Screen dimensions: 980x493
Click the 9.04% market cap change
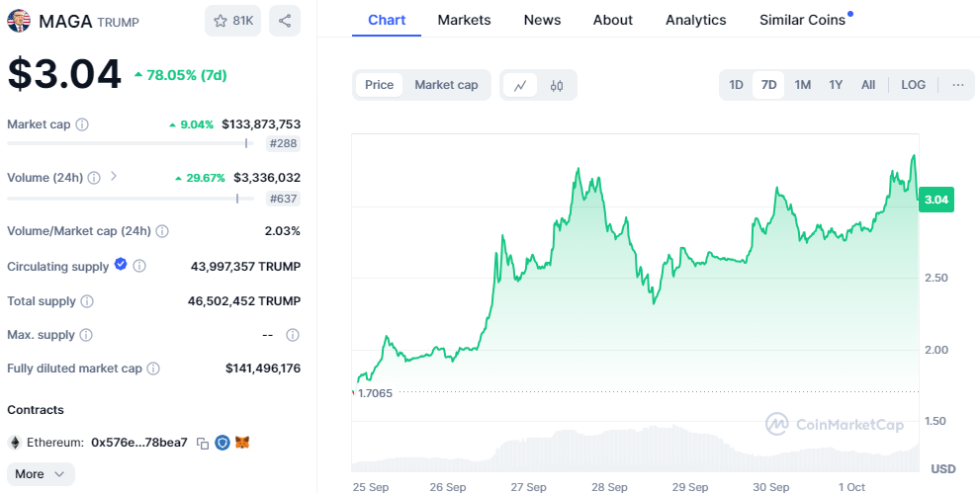pos(191,124)
